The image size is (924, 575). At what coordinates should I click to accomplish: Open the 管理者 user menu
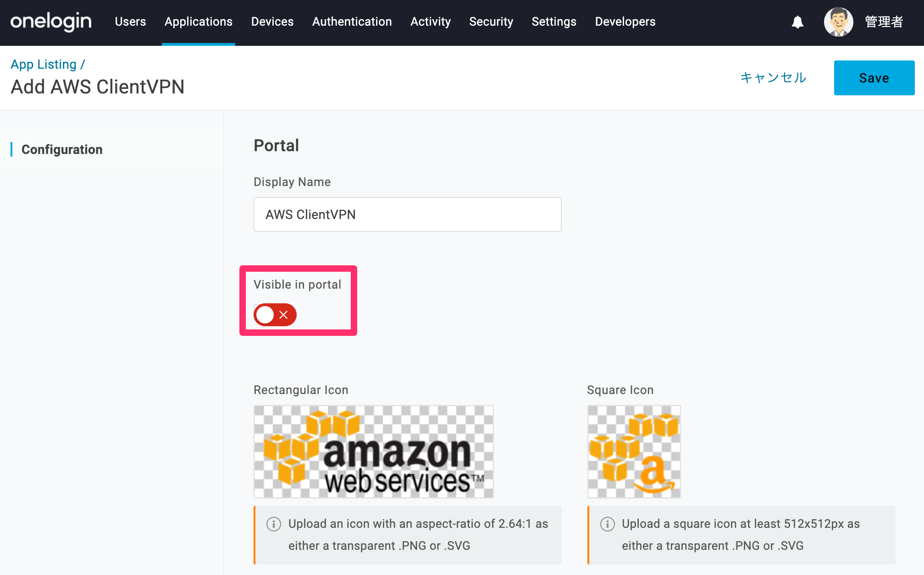coord(884,22)
